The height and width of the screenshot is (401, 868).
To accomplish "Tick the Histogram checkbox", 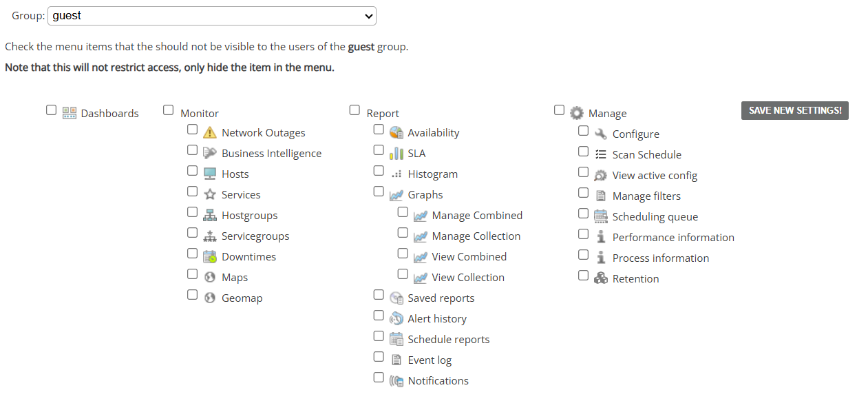I will (379, 171).
